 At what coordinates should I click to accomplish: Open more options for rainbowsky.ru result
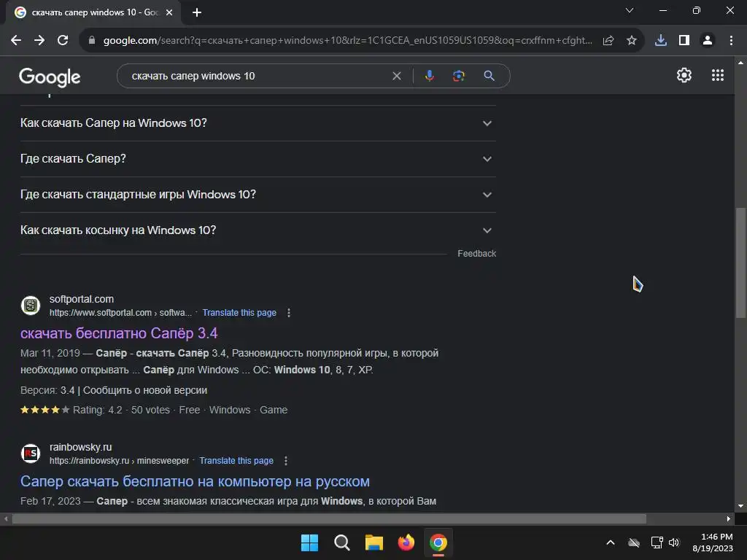[286, 461]
